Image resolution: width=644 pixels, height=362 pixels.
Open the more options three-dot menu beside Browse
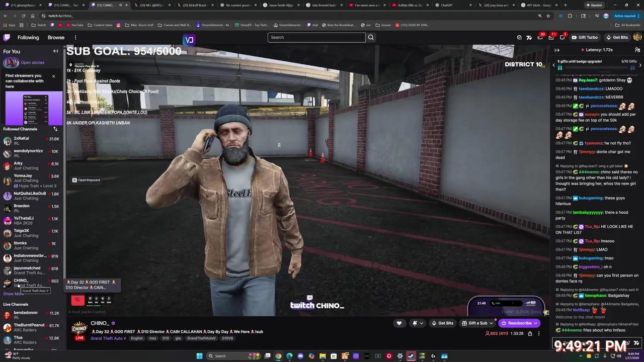pyautogui.click(x=75, y=37)
